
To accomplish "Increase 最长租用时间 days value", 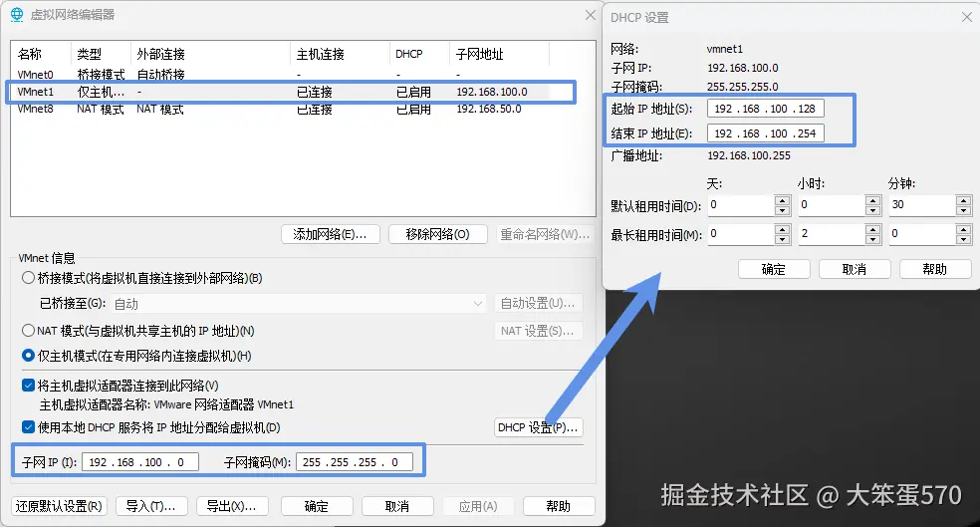I will [x=782, y=229].
